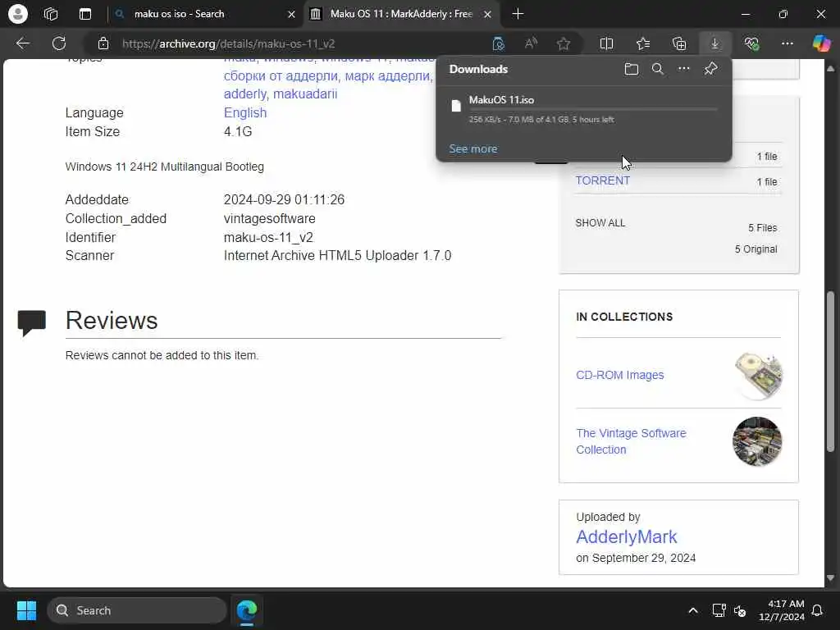The image size is (840, 630).
Task: Open Browser essentials heart icon
Action: [x=751, y=44]
